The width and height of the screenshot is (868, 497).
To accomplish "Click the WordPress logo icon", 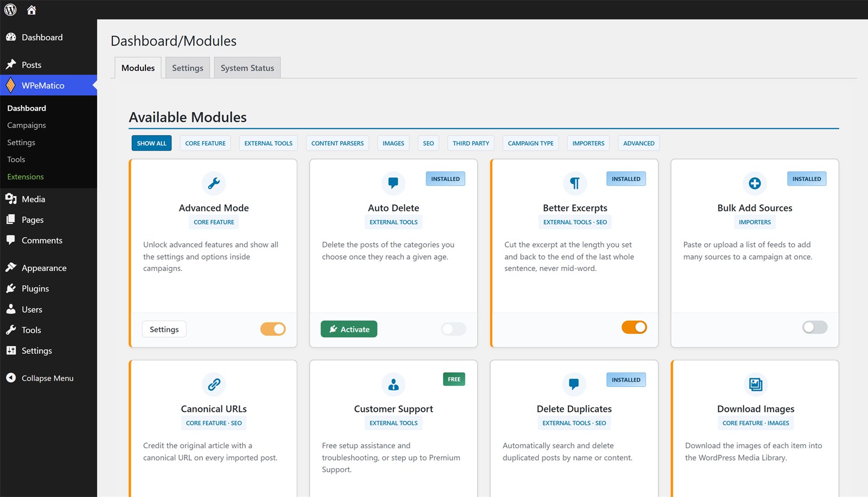I will tap(10, 10).
